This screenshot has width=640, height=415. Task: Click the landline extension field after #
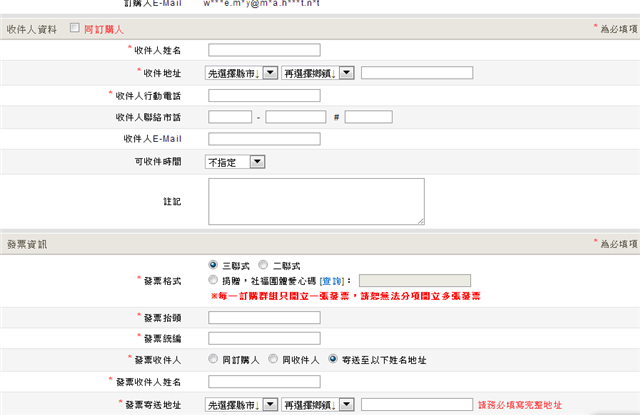[369, 117]
